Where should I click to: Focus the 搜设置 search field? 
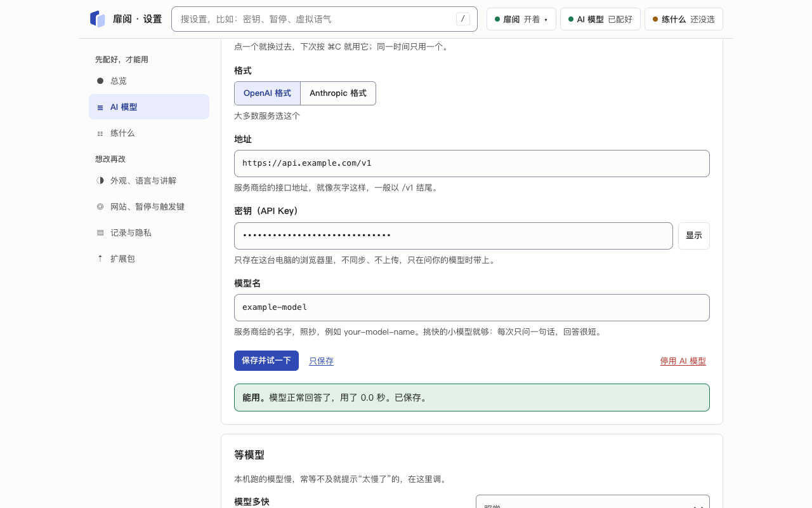[x=324, y=19]
